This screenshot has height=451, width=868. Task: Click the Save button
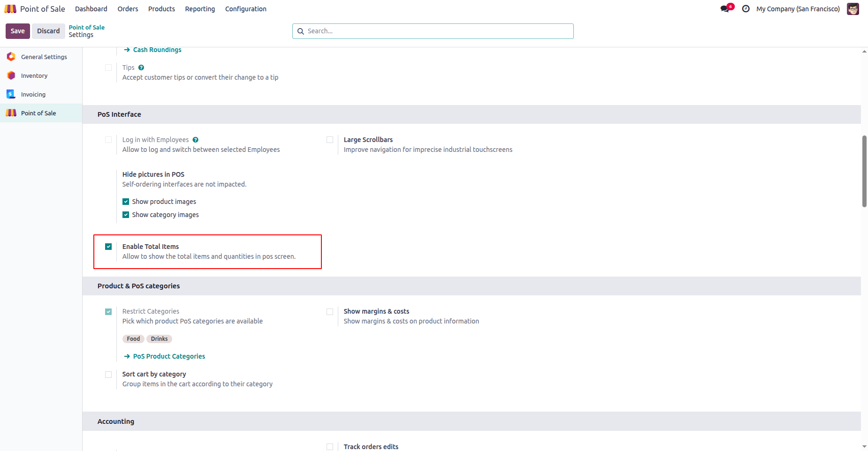point(18,31)
